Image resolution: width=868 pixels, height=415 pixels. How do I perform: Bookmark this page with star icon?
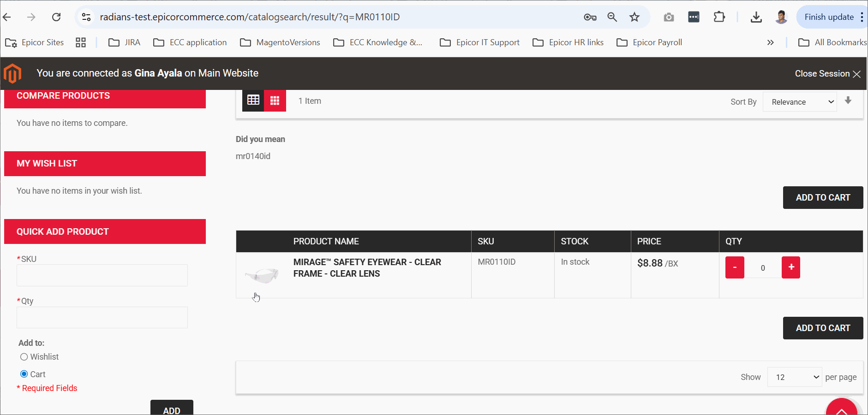point(635,17)
